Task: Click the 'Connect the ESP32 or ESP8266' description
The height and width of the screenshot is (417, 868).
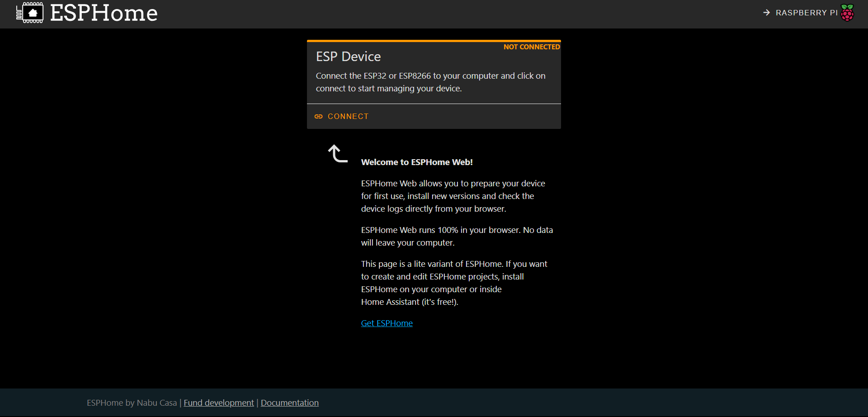Action: (431, 82)
